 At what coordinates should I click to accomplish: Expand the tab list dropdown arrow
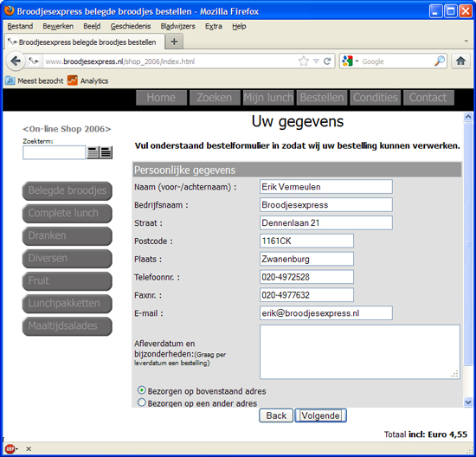tap(466, 42)
